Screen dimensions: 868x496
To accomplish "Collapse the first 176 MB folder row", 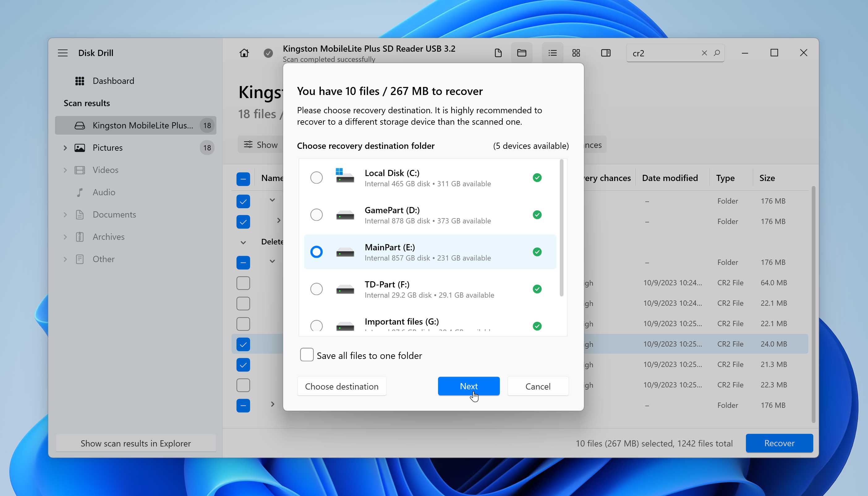I will 272,200.
